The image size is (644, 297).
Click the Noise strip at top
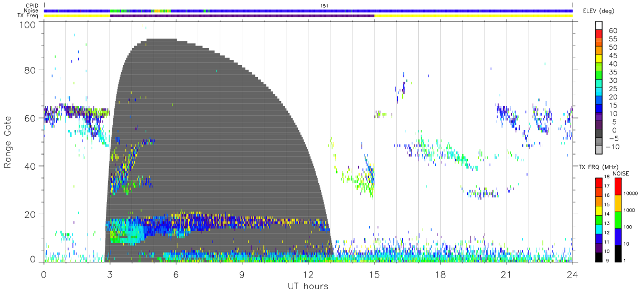pyautogui.click(x=308, y=10)
